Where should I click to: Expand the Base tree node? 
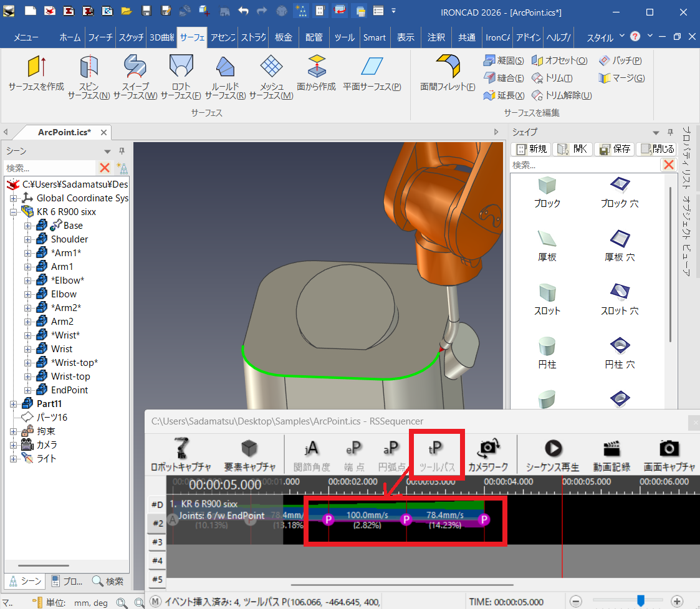(x=27, y=226)
